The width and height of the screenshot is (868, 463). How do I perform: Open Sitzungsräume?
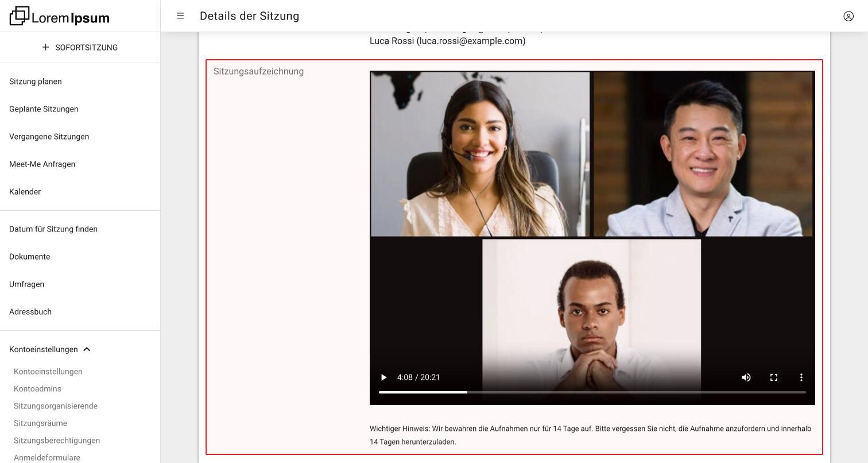pos(40,423)
